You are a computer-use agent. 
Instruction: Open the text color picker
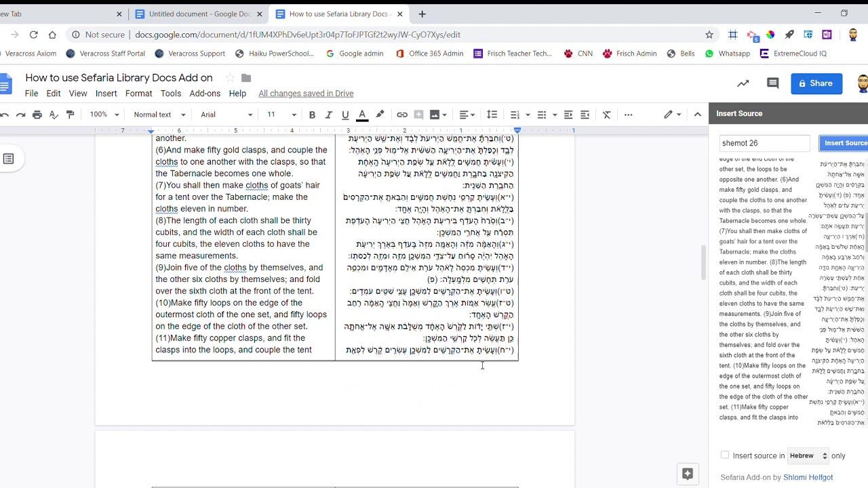362,115
